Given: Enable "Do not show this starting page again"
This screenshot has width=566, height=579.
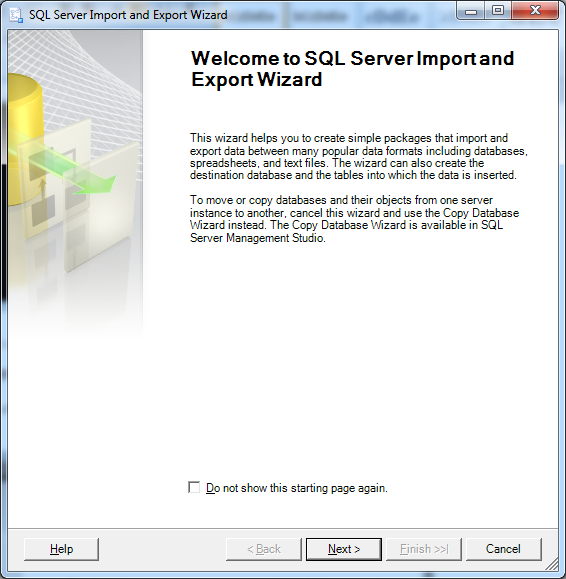Looking at the screenshot, I should (194, 487).
